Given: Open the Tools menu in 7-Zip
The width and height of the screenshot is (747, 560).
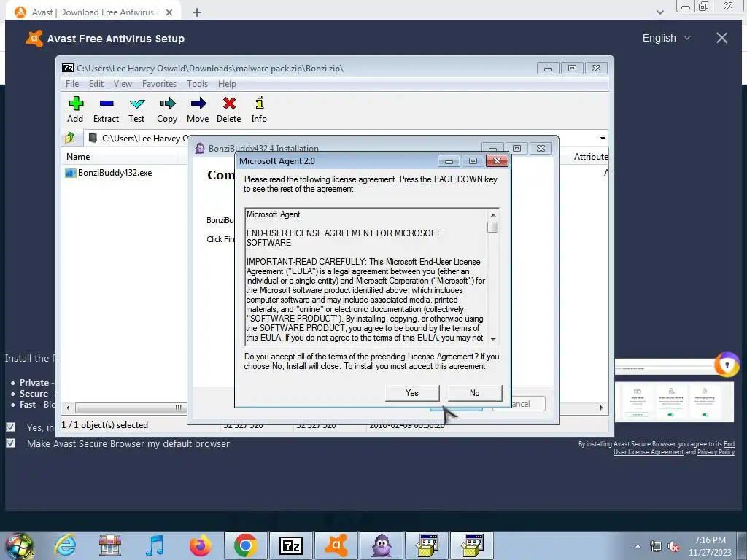Looking at the screenshot, I should (197, 84).
